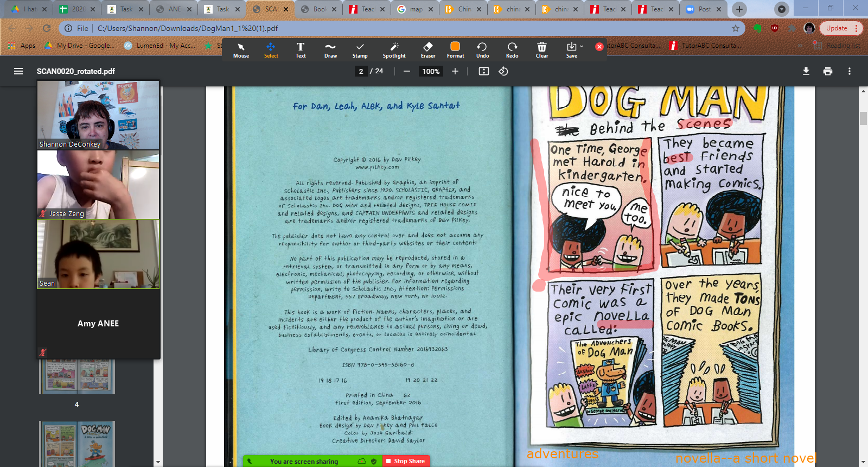Click the screen sharing security shield icon
This screenshot has width=868, height=467.
tap(374, 461)
